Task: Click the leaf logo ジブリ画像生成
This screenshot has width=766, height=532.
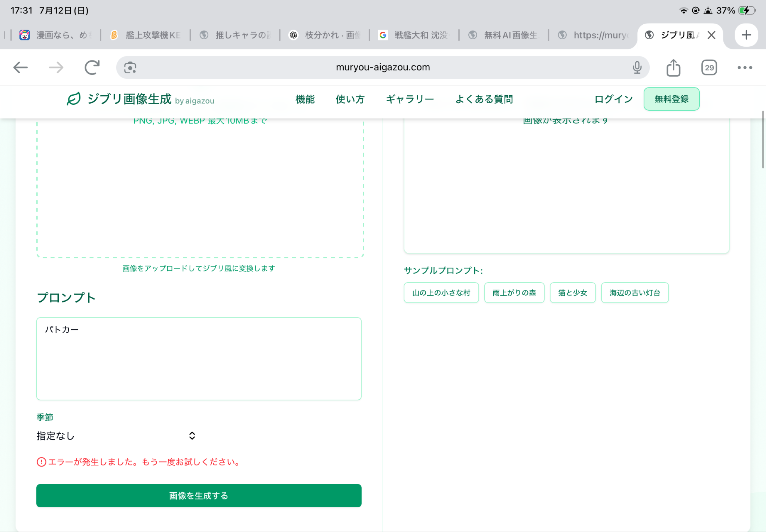Action: [119, 99]
